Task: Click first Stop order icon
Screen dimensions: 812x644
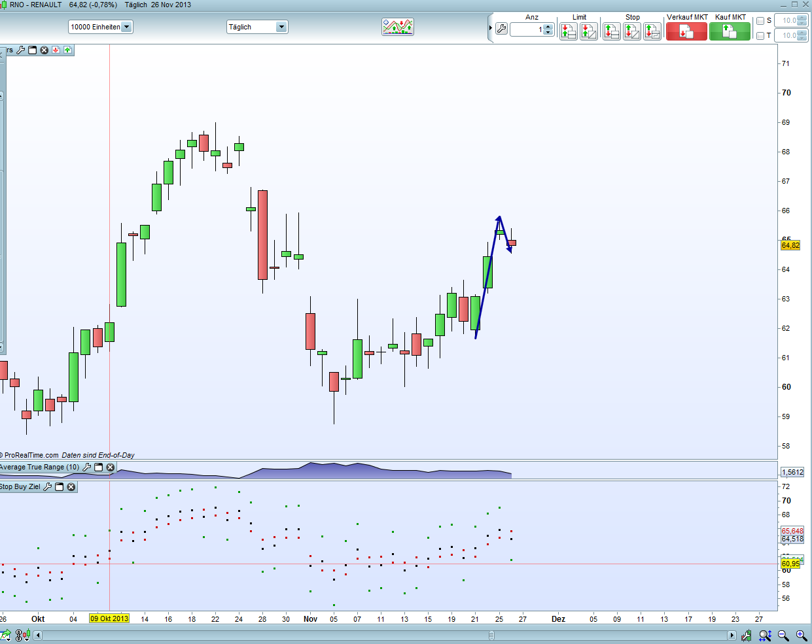Action: tap(612, 31)
